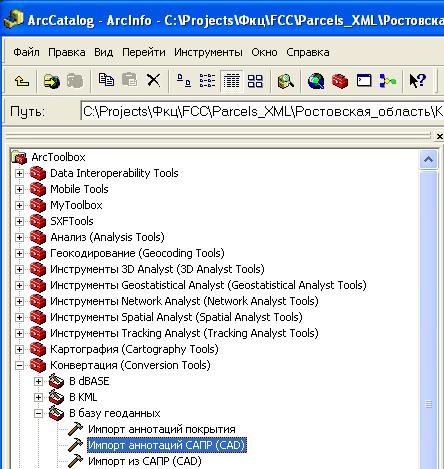Open the Правка menu
The width and height of the screenshot is (444, 469).
[67, 52]
